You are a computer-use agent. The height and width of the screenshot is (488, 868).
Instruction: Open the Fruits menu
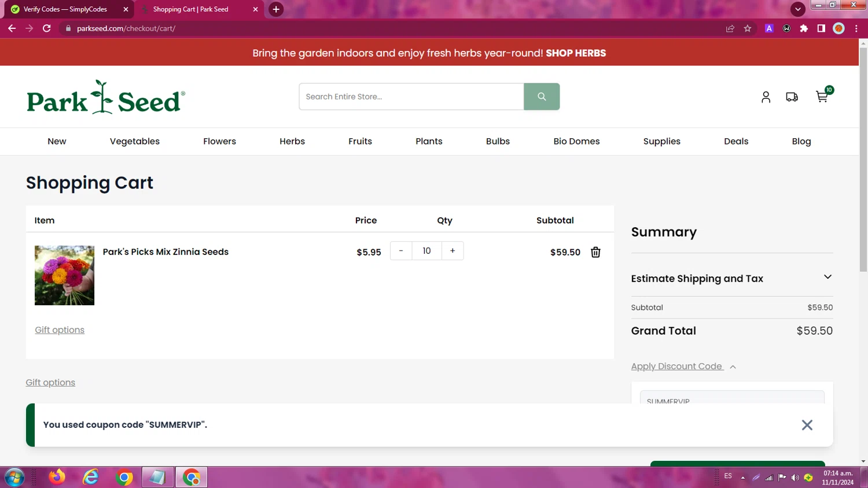[360, 142]
